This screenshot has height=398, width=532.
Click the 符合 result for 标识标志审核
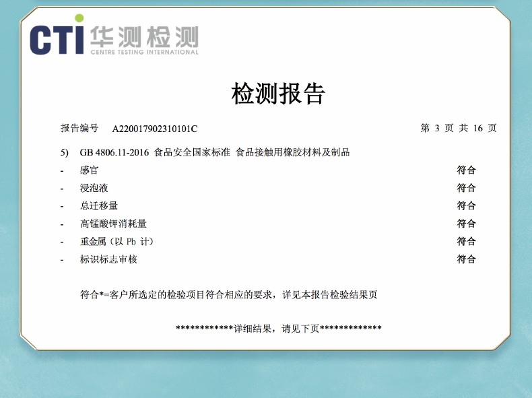coord(466,259)
